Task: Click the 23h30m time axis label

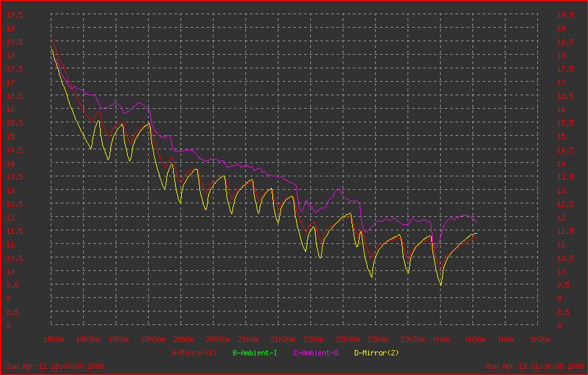Action: tap(412, 339)
